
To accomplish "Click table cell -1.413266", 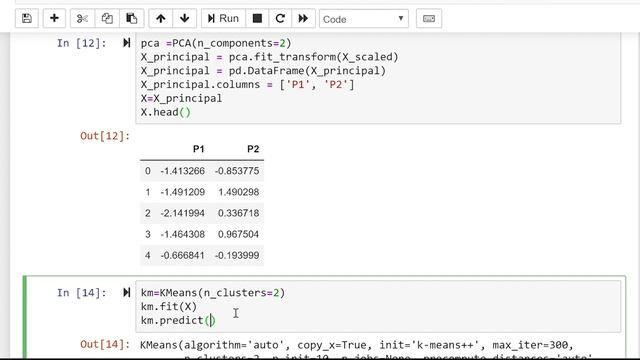I will click(182, 171).
